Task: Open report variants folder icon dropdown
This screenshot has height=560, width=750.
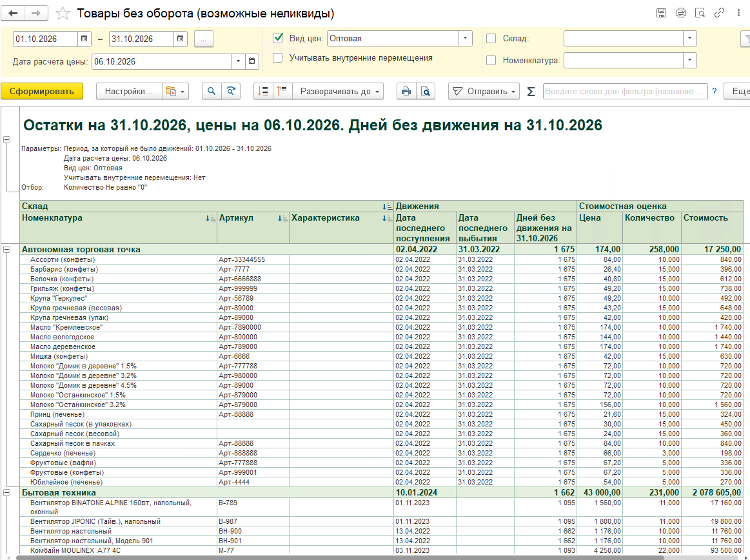Action: click(175, 91)
